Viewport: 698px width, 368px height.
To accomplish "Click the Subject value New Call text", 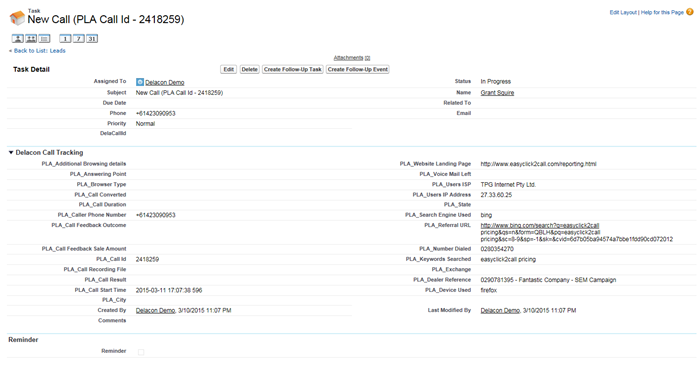I will coord(179,93).
